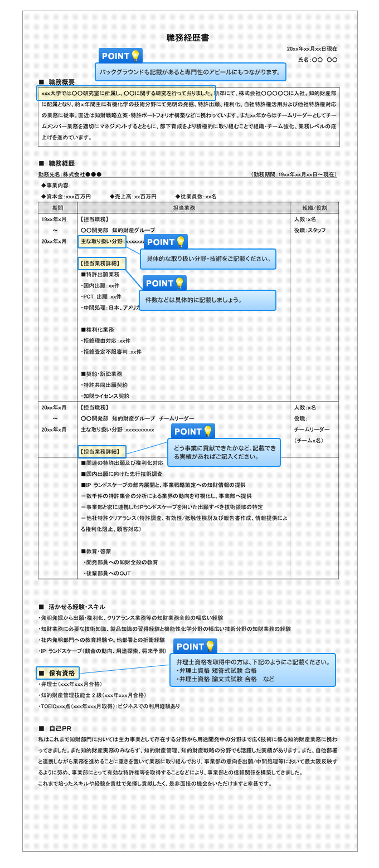Select the highlighted 保有資格 heading box

click(x=58, y=673)
